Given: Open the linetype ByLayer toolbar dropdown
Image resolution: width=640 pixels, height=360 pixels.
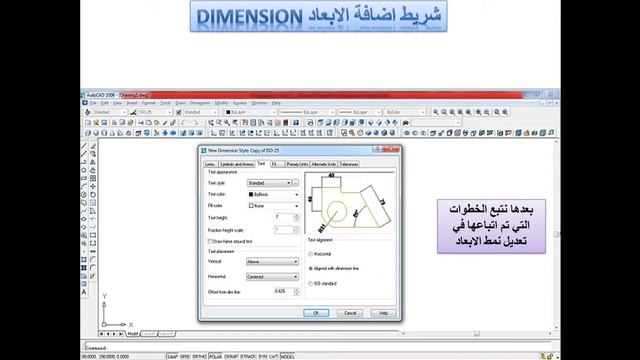Looking at the screenshot, I should click(307, 112).
